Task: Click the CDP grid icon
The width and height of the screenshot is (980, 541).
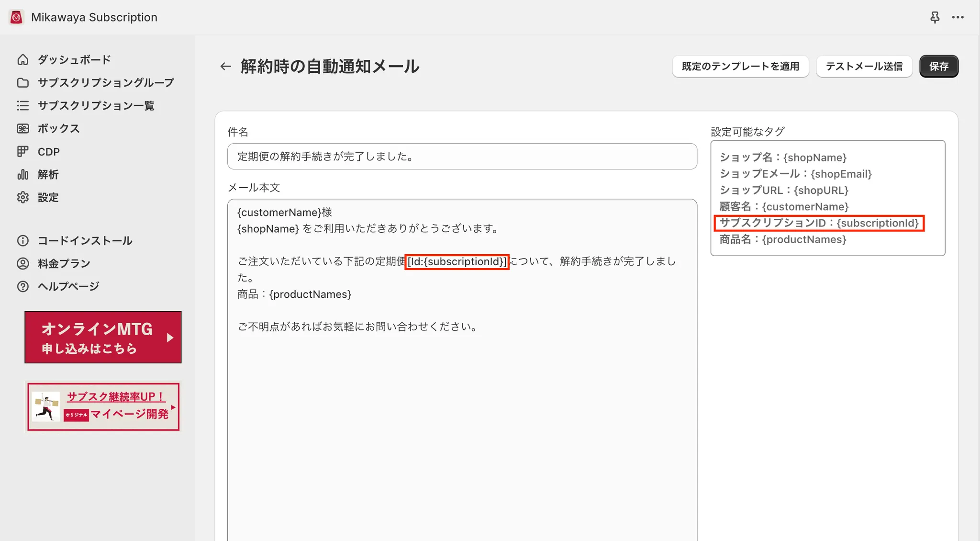Action: (22, 152)
